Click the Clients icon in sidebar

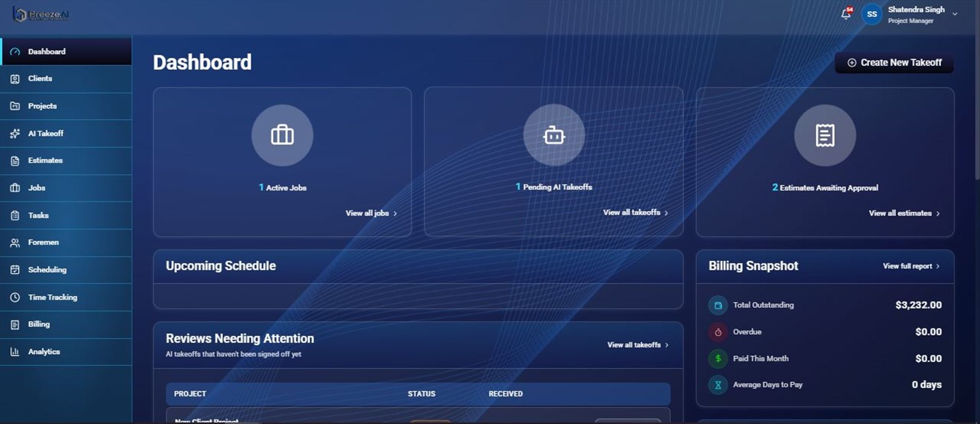[15, 79]
